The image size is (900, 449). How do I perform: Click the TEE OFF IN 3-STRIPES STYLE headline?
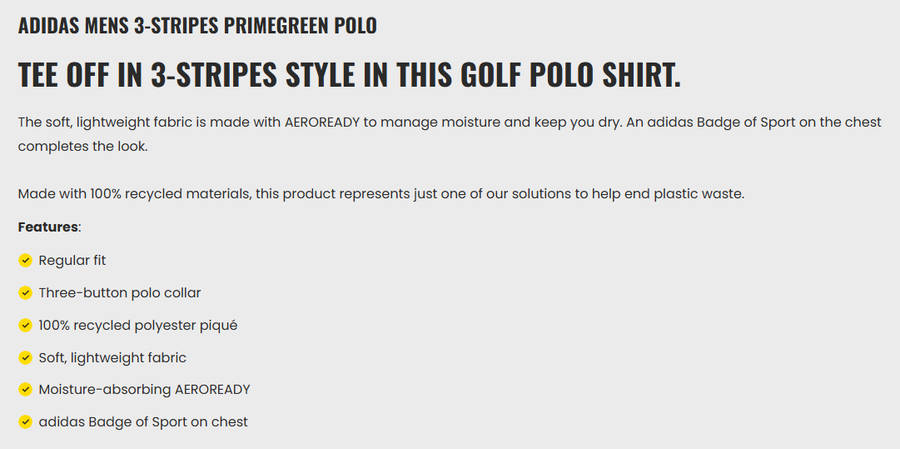point(349,76)
